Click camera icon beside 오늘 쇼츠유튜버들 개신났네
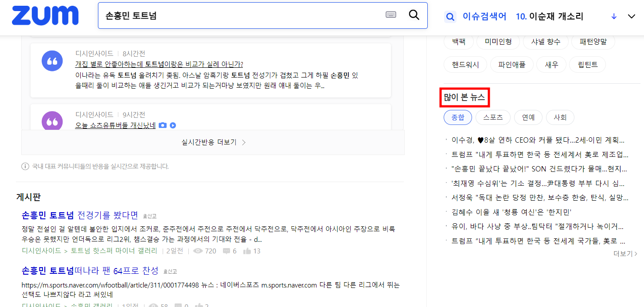Viewport: 644px width, 307px height. [x=163, y=125]
